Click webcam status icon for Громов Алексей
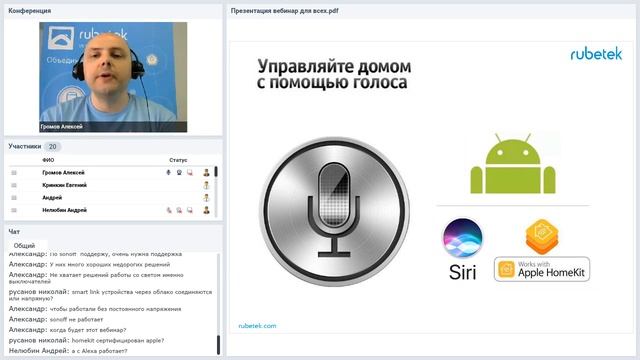This screenshot has width=640, height=360. pyautogui.click(x=179, y=173)
